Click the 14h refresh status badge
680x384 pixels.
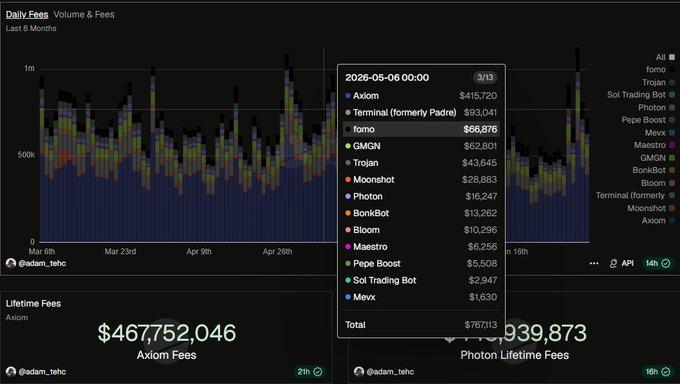pyautogui.click(x=657, y=263)
